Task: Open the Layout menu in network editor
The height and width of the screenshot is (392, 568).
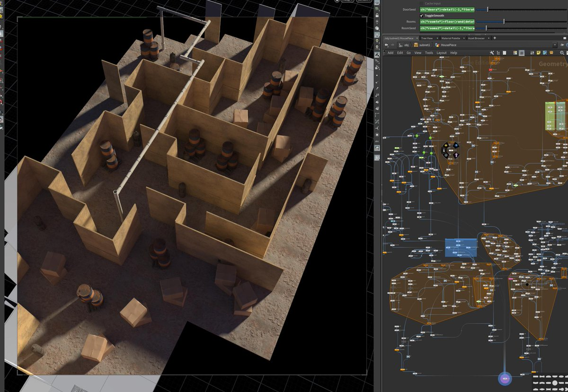Action: [442, 53]
